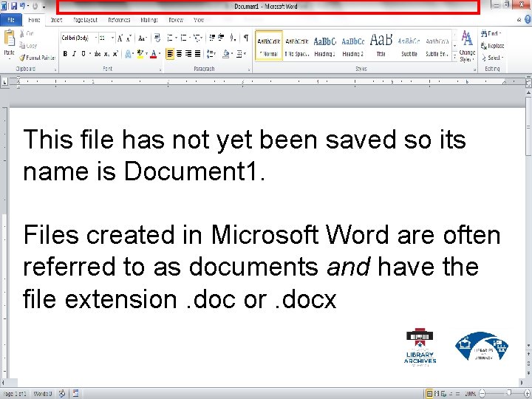The height and width of the screenshot is (399, 532).
Task: Click the Replace icon in Editing group
Action: [x=484, y=46]
